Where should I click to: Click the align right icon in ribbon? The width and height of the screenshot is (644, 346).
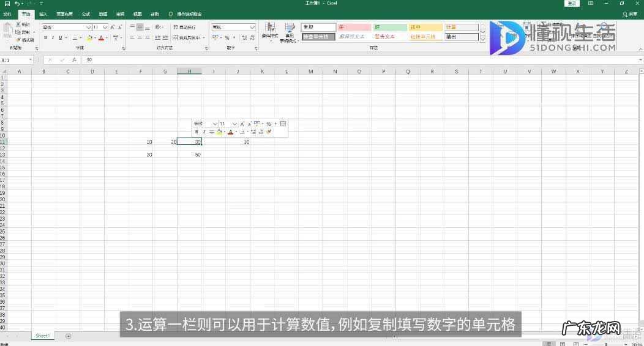pos(148,38)
